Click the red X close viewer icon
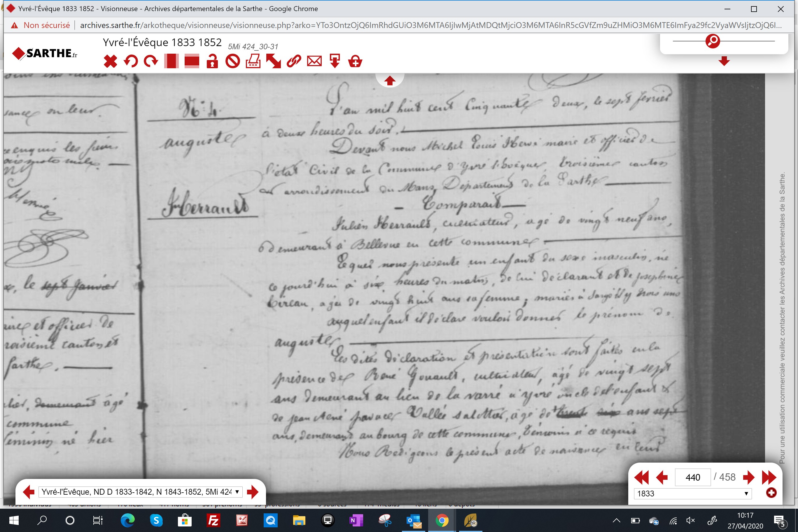798x532 pixels. (x=110, y=62)
